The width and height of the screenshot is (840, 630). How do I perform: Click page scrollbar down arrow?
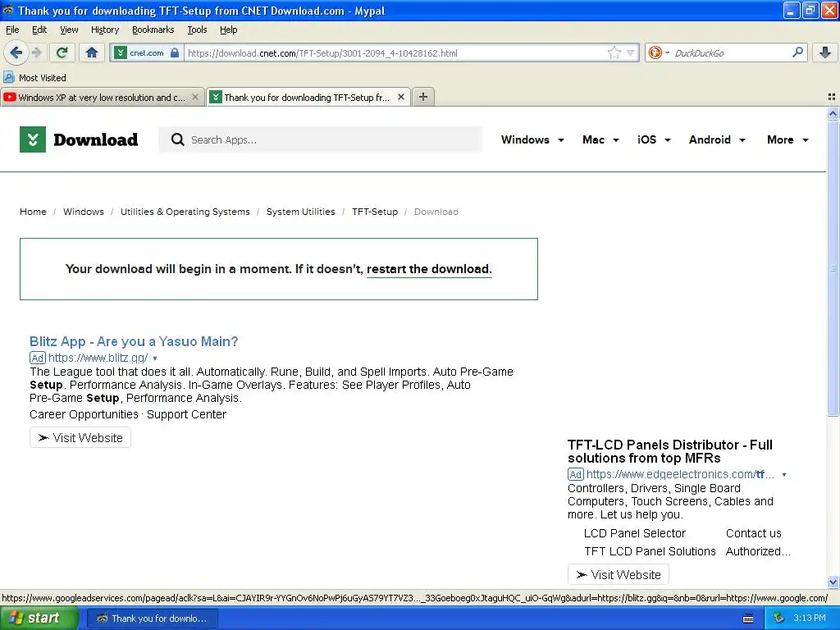point(833,582)
